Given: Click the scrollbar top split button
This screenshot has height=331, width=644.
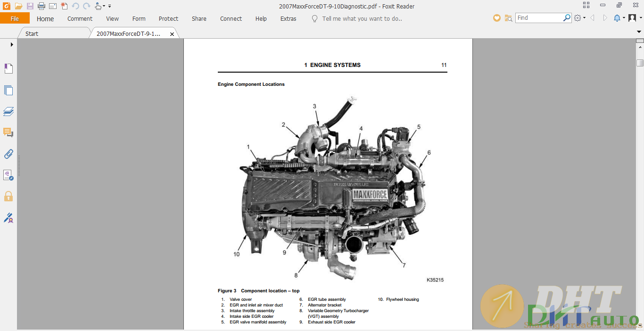Looking at the screenshot, I should point(640,41).
